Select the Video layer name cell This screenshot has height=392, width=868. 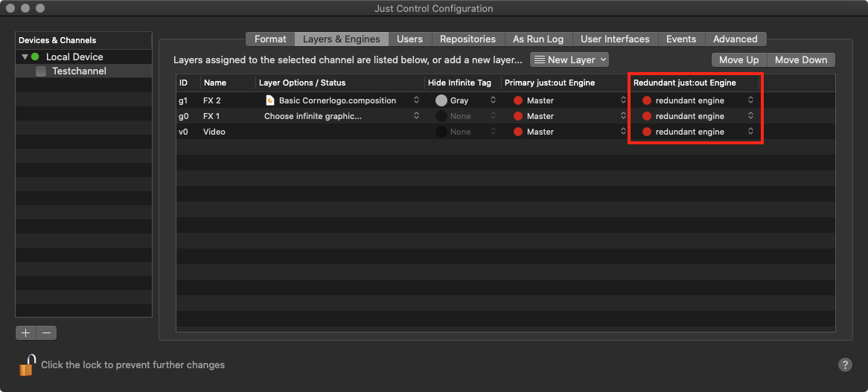[x=228, y=132]
